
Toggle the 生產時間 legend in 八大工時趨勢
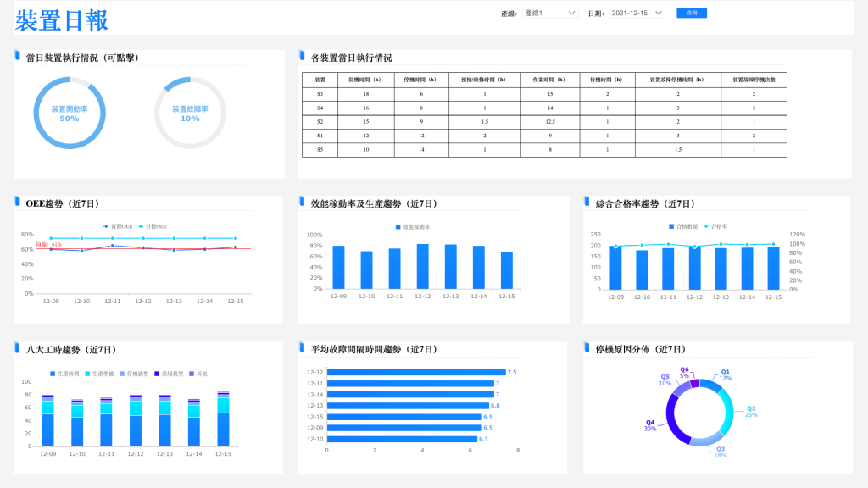pyautogui.click(x=64, y=374)
